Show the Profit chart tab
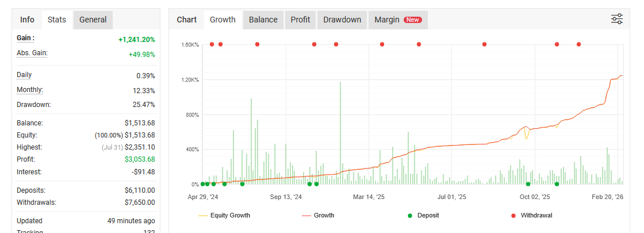Viewport: 644px width, 233px height. click(x=300, y=20)
